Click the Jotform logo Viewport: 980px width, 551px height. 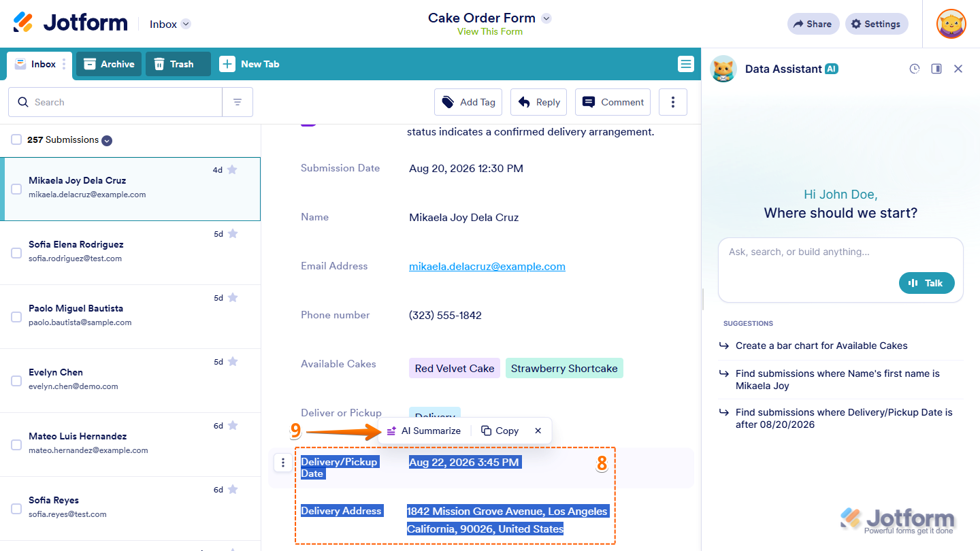tap(70, 23)
